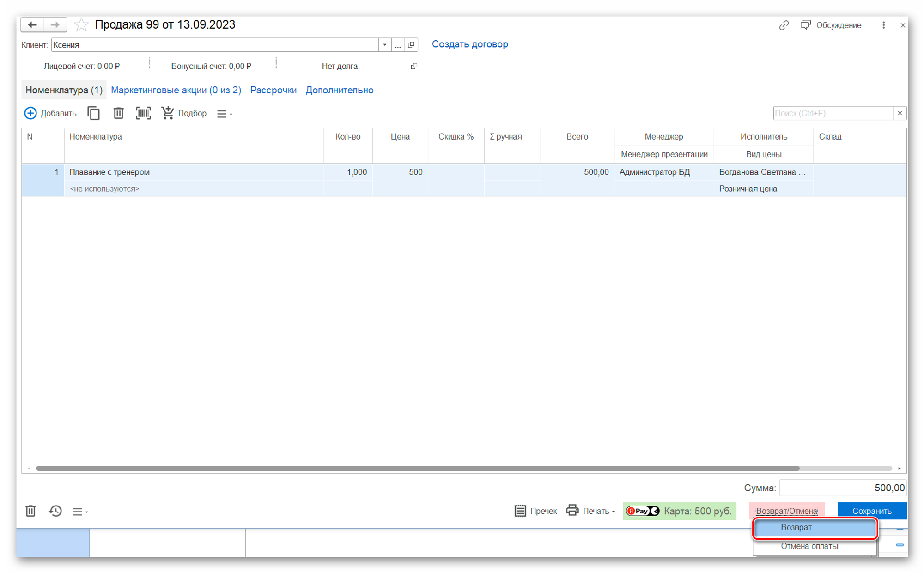Click the ellipsis select button for Клиент
924x573 pixels.
398,45
